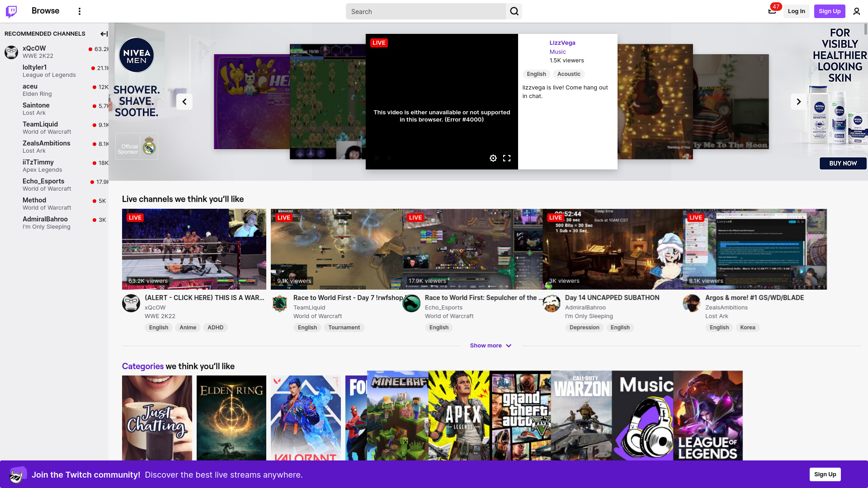The image size is (868, 488).
Task: Open Grand Theft Auto V category
Action: tap(520, 416)
